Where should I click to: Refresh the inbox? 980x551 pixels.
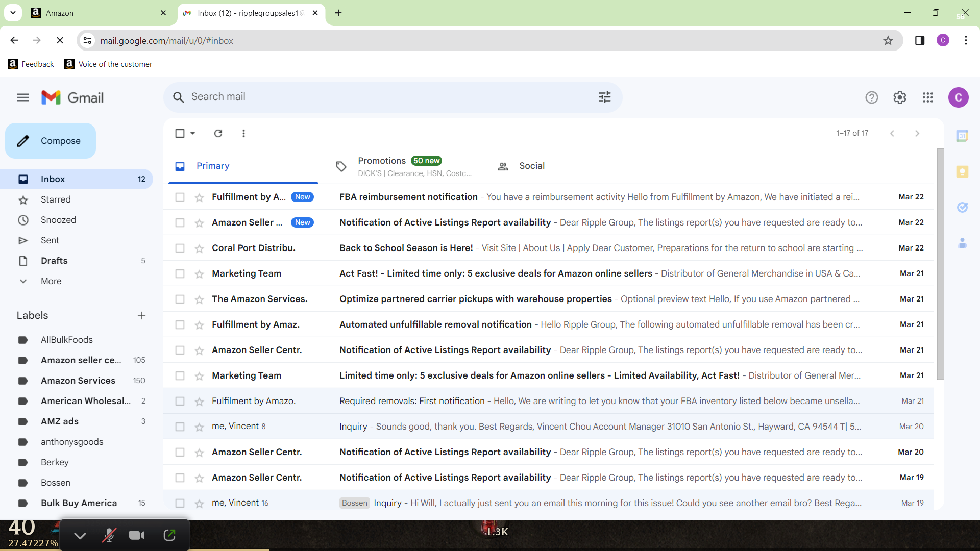click(x=218, y=133)
